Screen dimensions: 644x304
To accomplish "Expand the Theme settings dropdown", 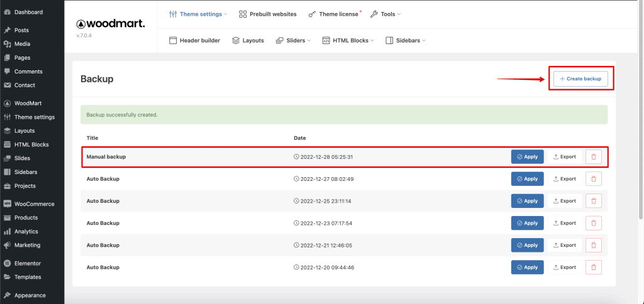I will 198,14.
